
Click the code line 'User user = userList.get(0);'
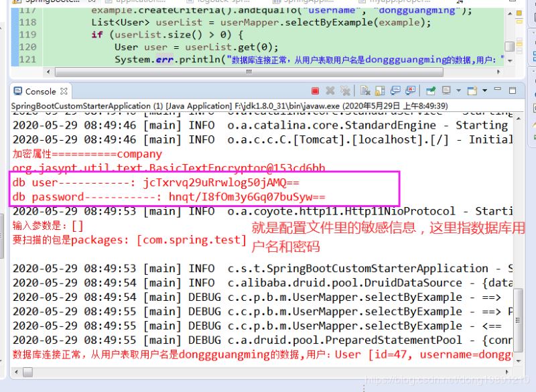196,47
